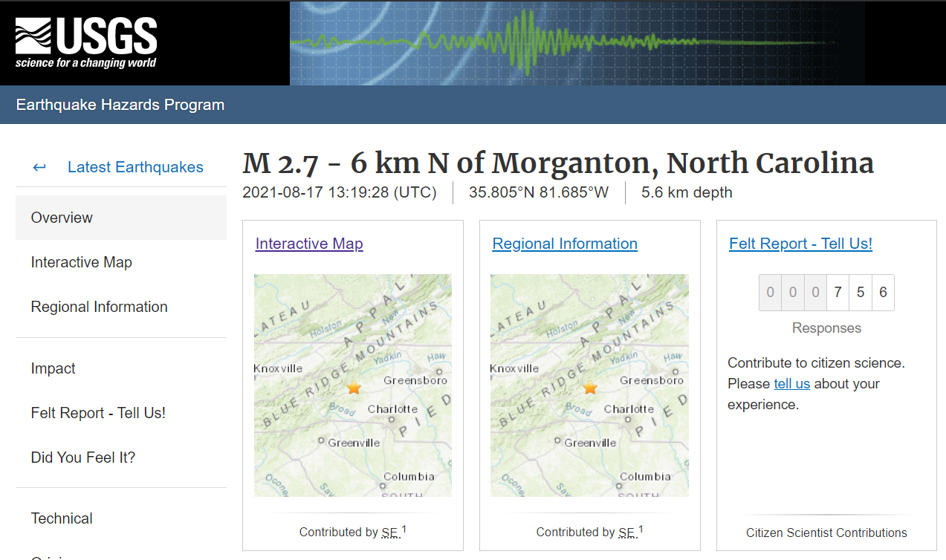
Task: Click the 'Responses' label under the counter
Action: 826,328
